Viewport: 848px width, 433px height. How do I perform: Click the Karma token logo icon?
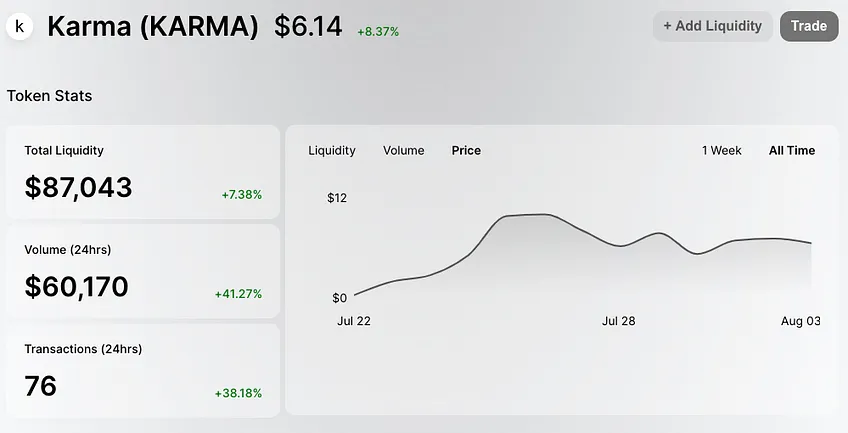pyautogui.click(x=19, y=26)
